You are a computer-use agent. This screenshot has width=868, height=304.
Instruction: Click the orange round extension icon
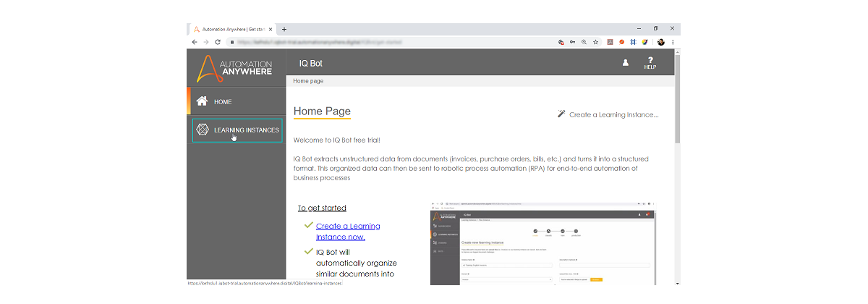click(621, 42)
